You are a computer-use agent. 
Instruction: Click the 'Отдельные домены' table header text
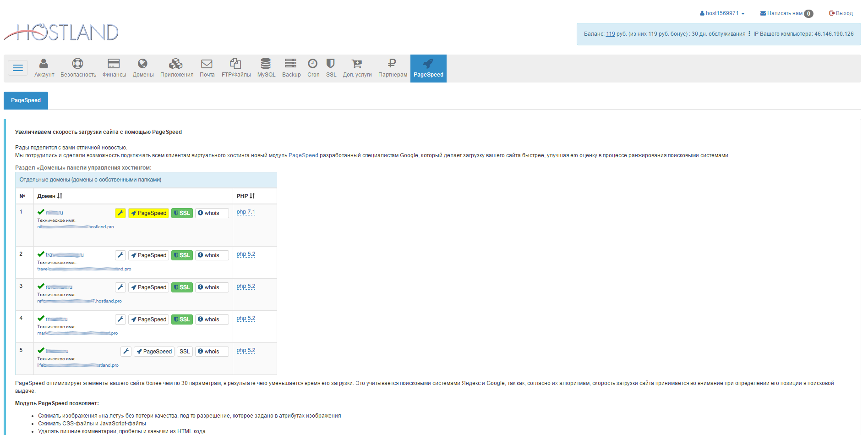point(90,180)
